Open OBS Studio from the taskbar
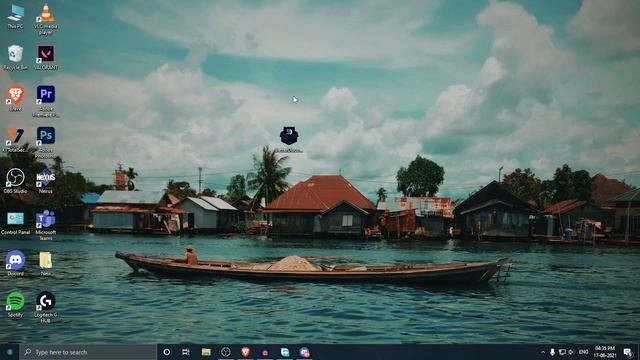The image size is (640, 360). pyautogui.click(x=226, y=352)
